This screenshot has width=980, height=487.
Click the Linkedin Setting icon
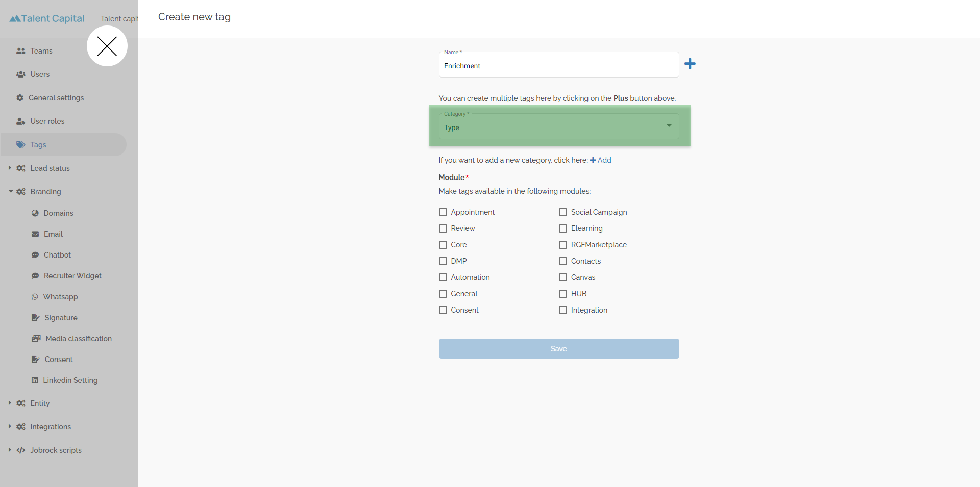35,380
